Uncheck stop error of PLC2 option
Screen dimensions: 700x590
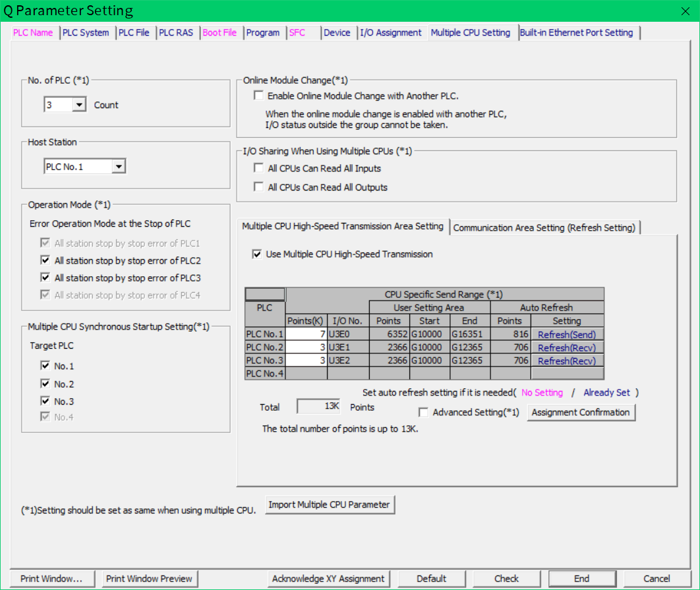[x=45, y=260]
